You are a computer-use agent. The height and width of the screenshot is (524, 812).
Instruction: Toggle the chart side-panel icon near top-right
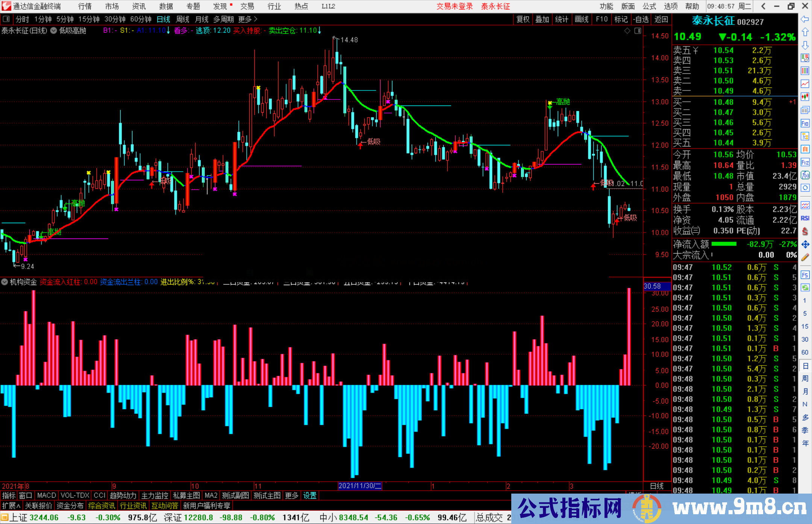[x=638, y=31]
